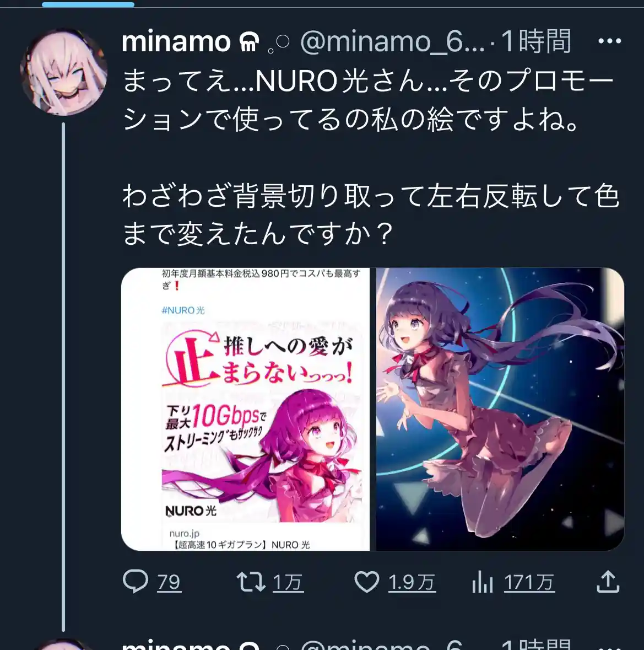Click the minamo display name
The width and height of the screenshot is (644, 650).
point(176,41)
